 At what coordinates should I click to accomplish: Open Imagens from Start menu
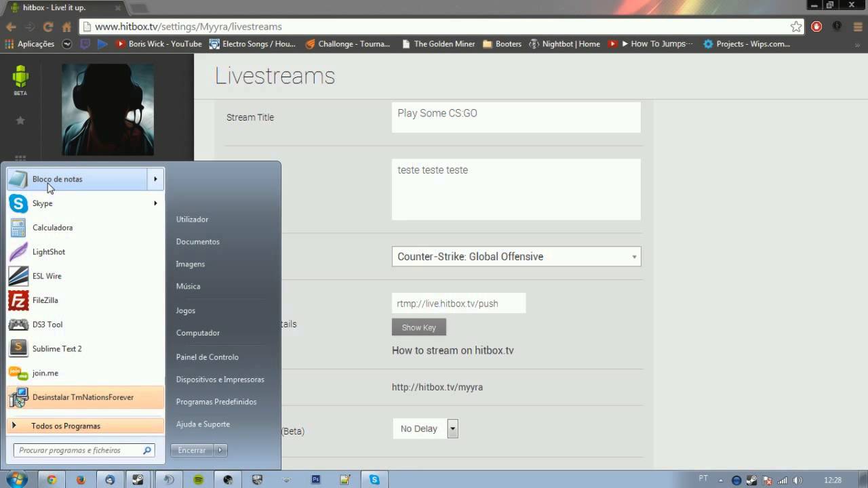(x=191, y=264)
